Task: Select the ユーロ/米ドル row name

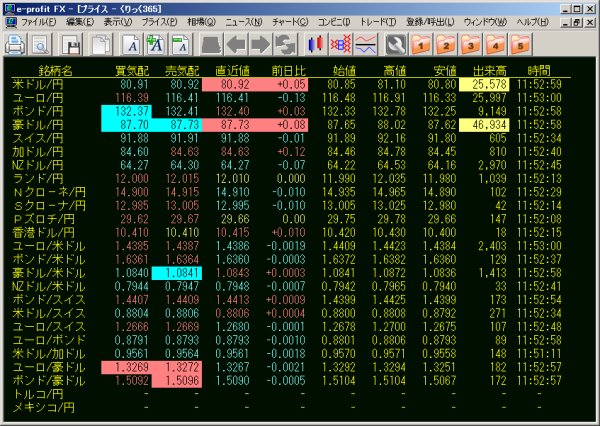Action: pyautogui.click(x=49, y=246)
